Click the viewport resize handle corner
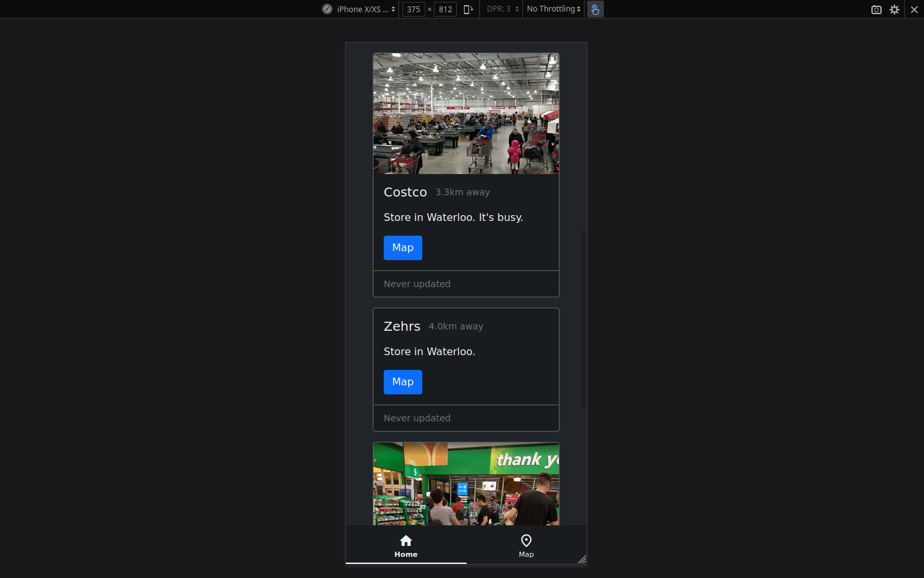 (x=582, y=559)
